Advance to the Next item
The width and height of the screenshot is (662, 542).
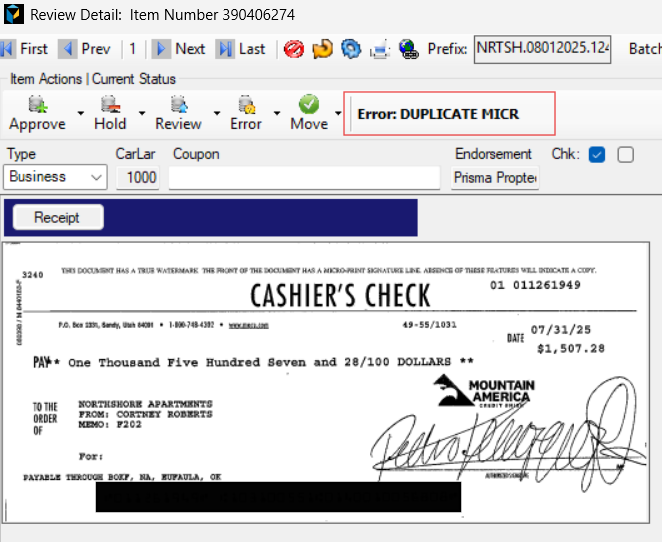pos(178,49)
